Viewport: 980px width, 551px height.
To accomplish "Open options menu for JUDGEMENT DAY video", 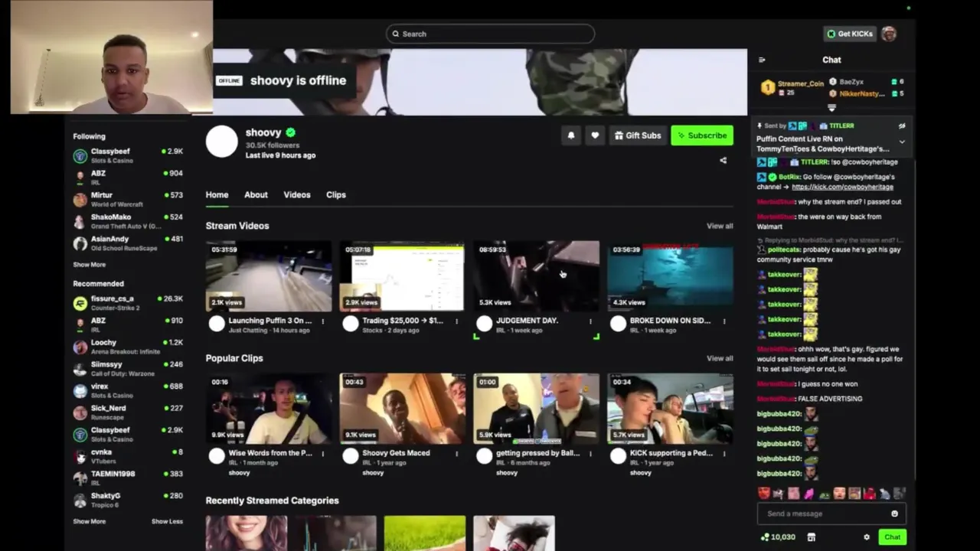I will tap(590, 321).
